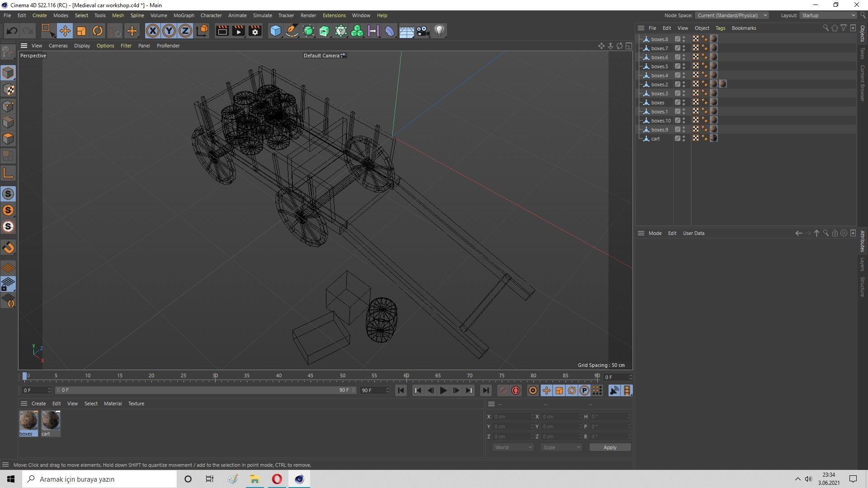The image size is (868, 488).
Task: Expand the Attribute Manager hamburger menu
Action: click(x=641, y=233)
